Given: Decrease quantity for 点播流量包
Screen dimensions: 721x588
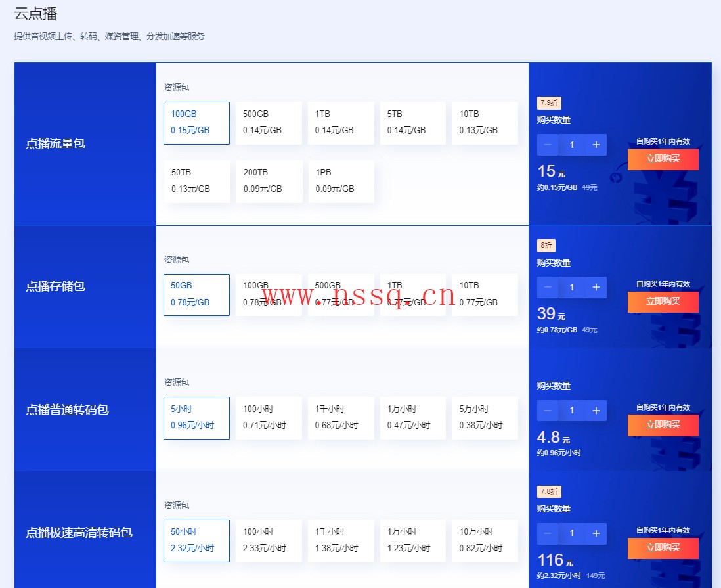Looking at the screenshot, I should pyautogui.click(x=548, y=145).
